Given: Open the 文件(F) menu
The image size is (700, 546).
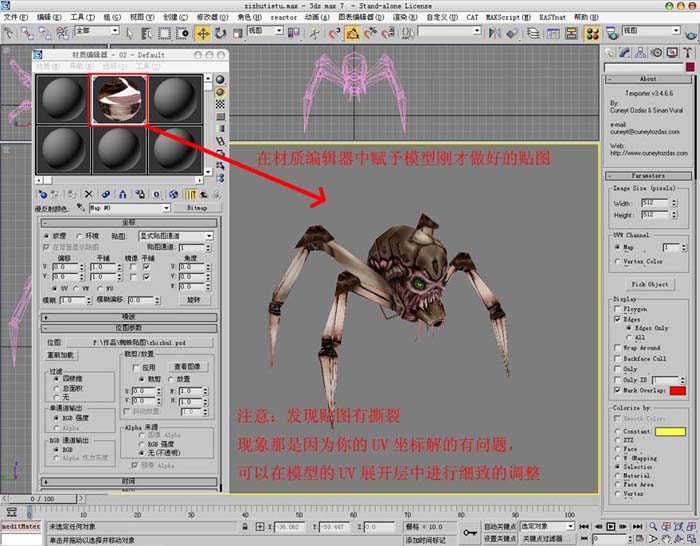Looking at the screenshot, I should 16,17.
